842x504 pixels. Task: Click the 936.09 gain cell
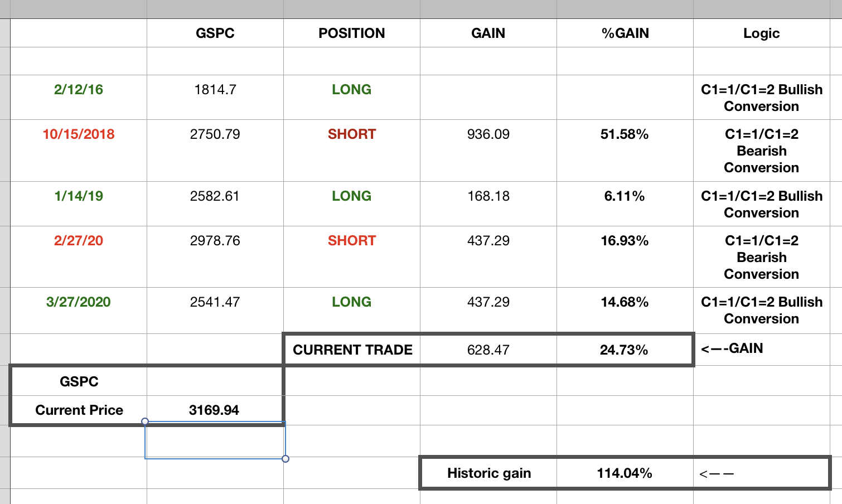click(x=488, y=134)
